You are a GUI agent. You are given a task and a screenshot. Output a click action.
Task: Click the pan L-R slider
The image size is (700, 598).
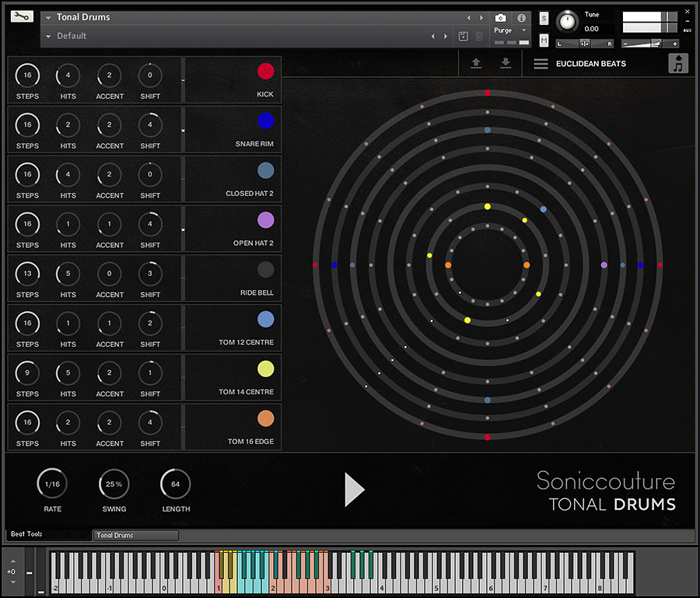584,44
